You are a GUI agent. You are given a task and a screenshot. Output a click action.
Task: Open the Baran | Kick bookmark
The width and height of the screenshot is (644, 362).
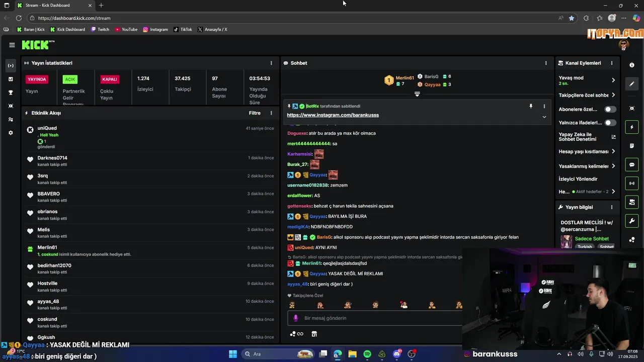tap(31, 30)
